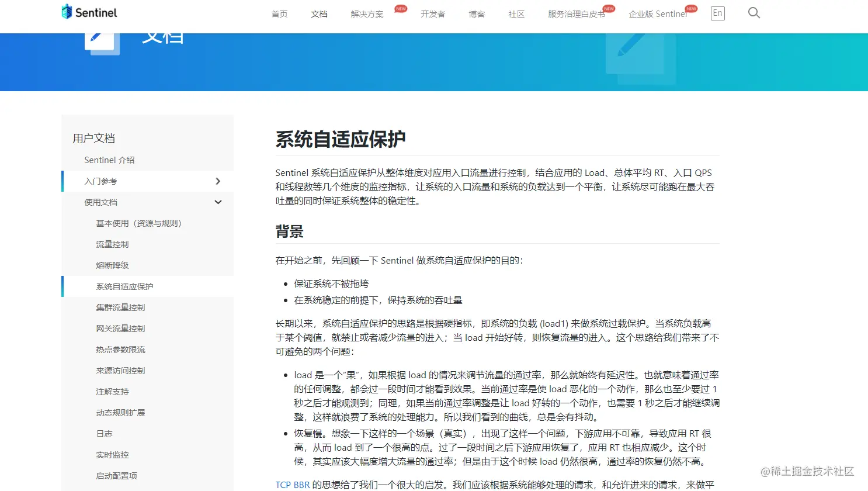868x491 pixels.
Task: Open 熔断降级 sidebar page
Action: pyautogui.click(x=112, y=265)
